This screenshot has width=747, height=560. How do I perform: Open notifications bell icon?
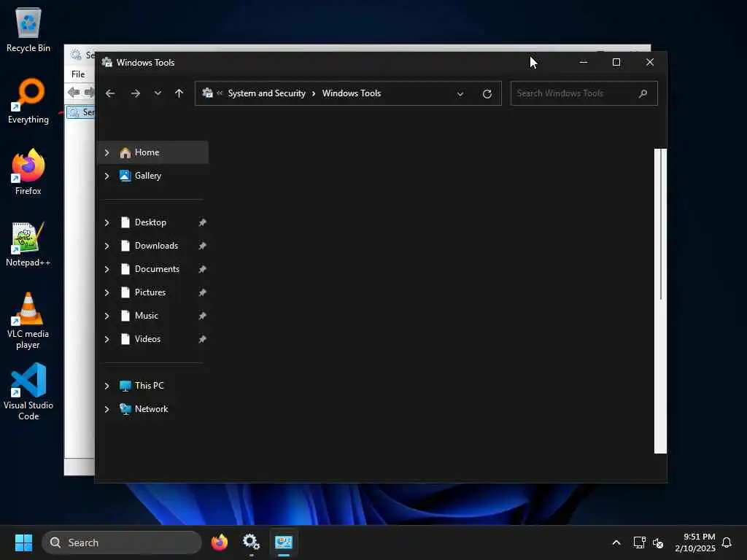pyautogui.click(x=727, y=542)
